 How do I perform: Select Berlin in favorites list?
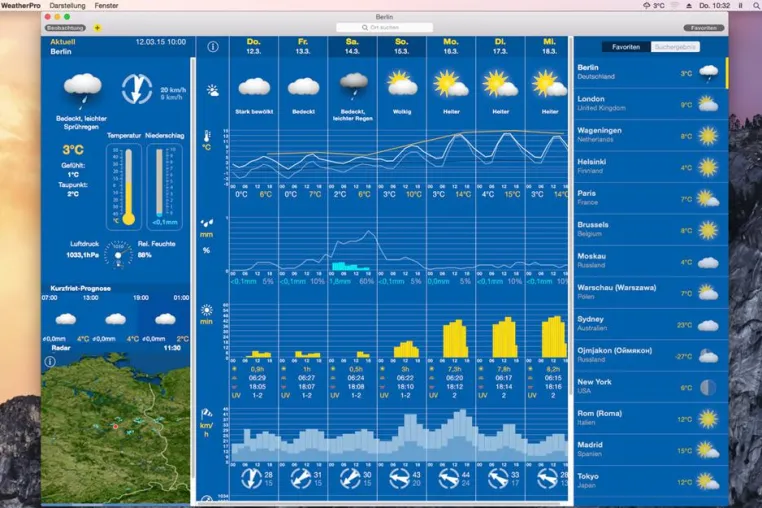click(651, 72)
